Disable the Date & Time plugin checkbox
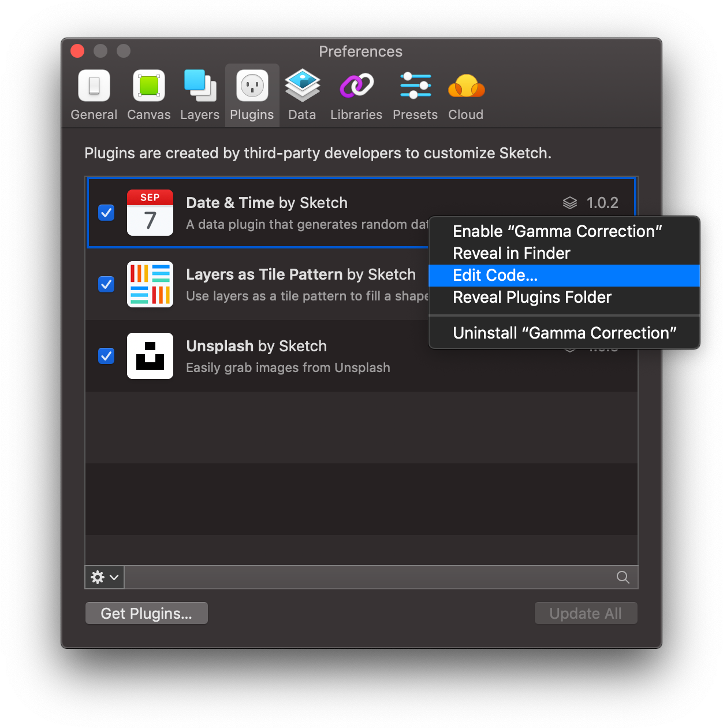This screenshot has width=723, height=728. coord(106,213)
